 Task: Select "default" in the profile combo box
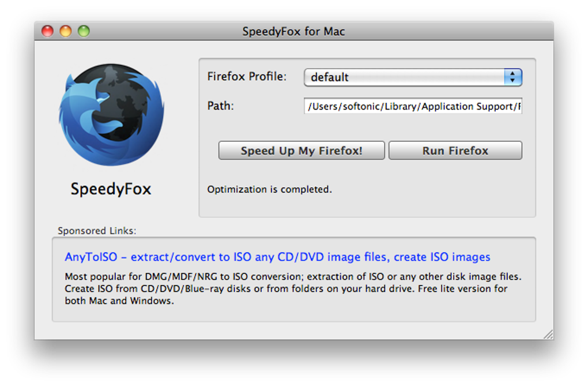[375, 77]
